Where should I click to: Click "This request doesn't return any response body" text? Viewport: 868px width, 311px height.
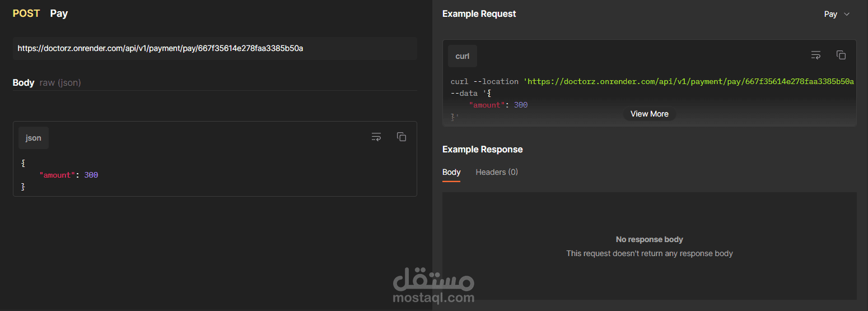(650, 253)
